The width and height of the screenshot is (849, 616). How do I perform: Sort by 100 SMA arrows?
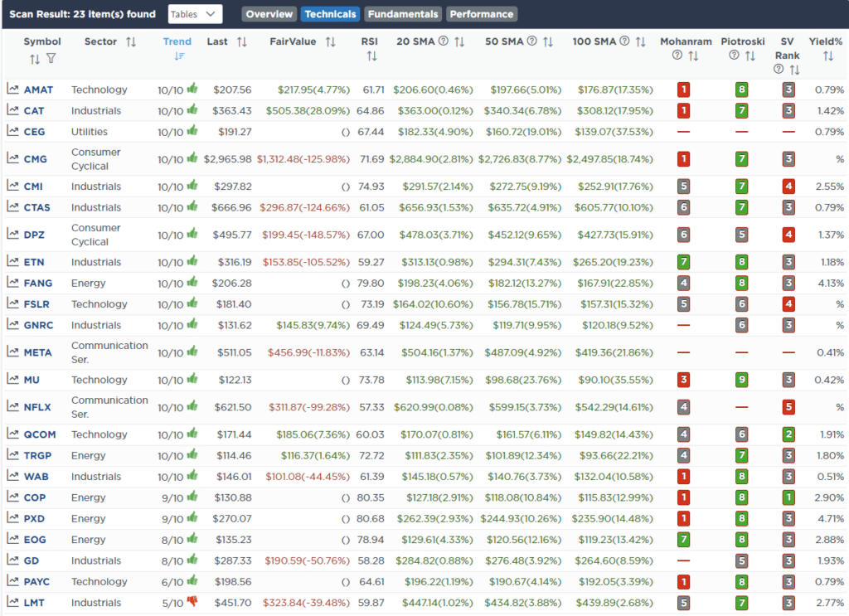[x=641, y=41]
